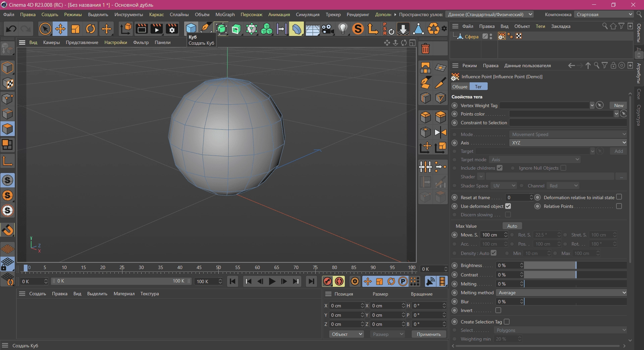Open the Компоновка Стартовая dropdown

(604, 14)
